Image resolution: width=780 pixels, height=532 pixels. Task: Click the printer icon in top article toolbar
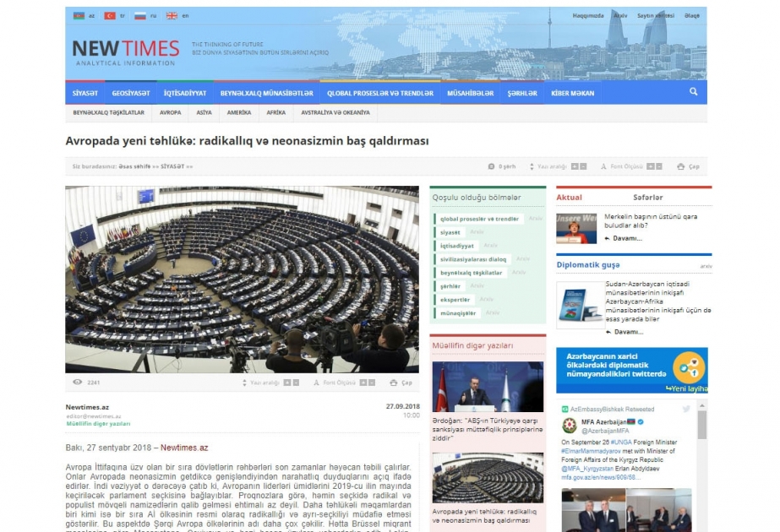point(681,166)
